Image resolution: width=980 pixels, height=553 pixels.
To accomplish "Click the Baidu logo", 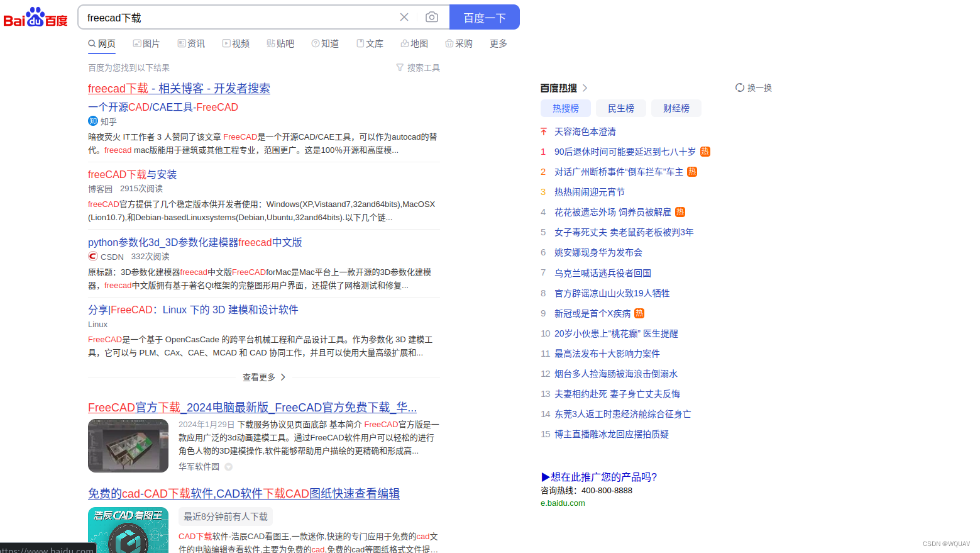I will tap(35, 18).
